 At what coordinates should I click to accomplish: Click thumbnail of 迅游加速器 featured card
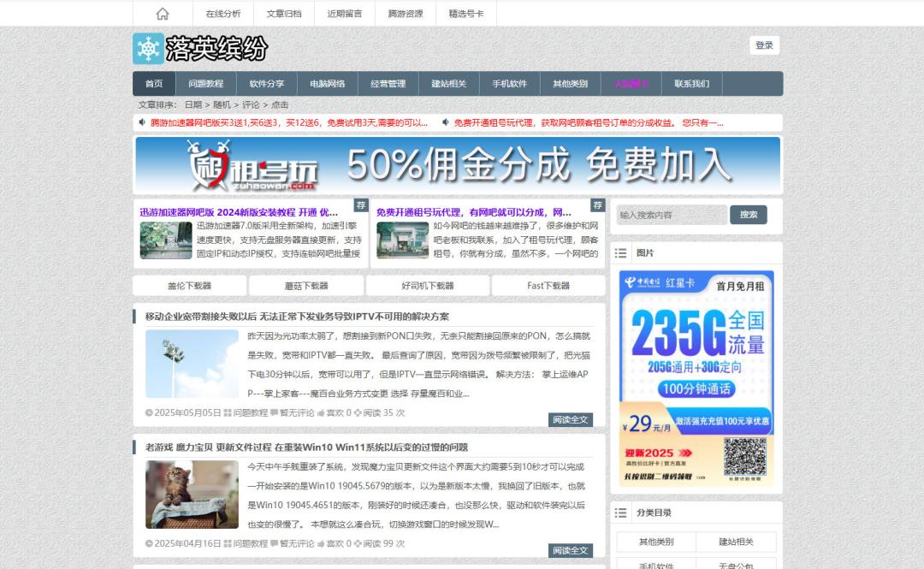pos(166,240)
